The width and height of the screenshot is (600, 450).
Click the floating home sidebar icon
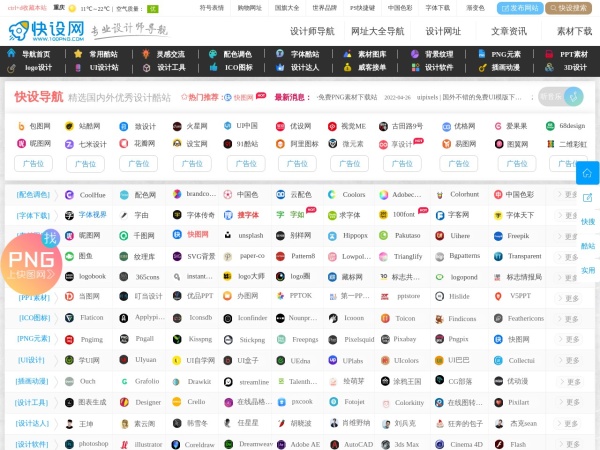[587, 173]
